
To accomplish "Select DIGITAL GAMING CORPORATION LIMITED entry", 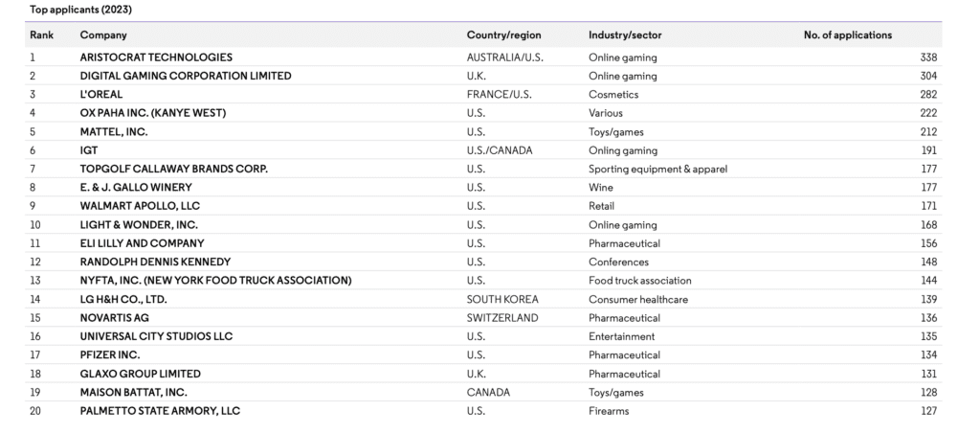I will [186, 76].
